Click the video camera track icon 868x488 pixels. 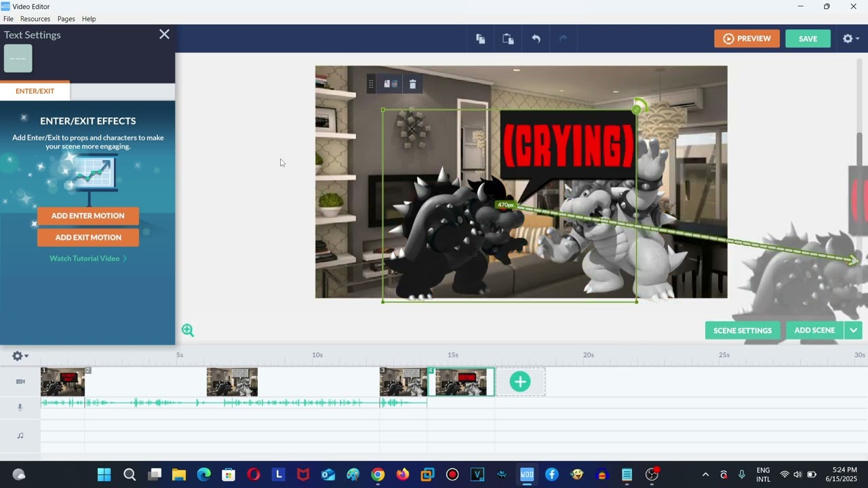point(20,382)
